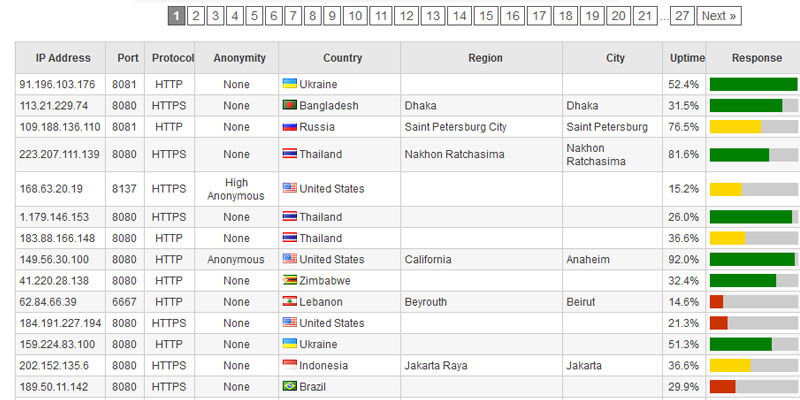800x400 pixels.
Task: Click the United States flag beside California row
Action: 290,259
